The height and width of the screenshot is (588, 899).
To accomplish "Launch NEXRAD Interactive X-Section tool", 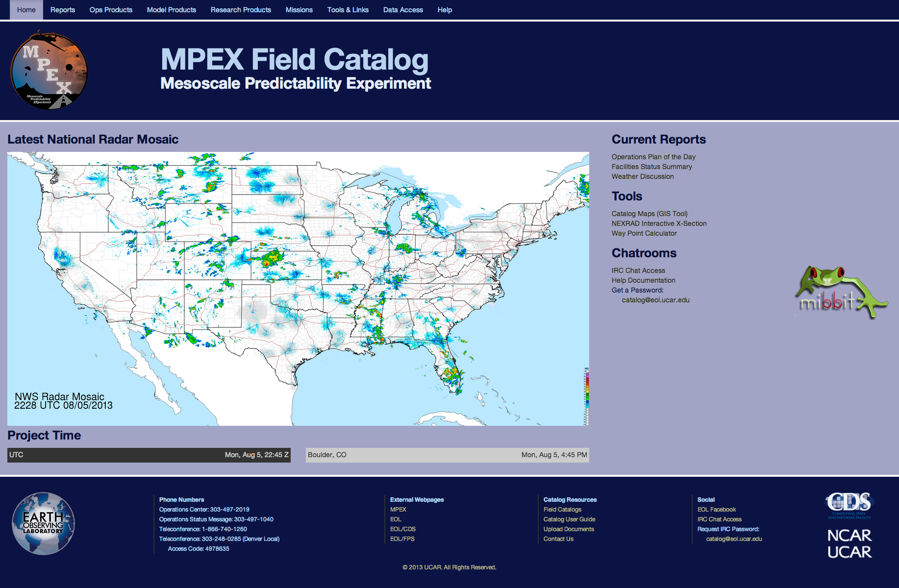I will coord(659,223).
